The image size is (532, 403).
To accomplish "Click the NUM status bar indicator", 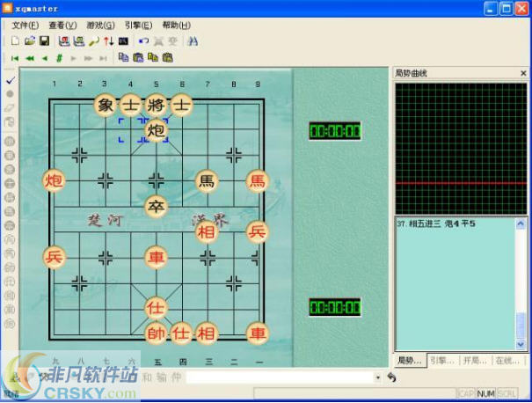I will pos(486,393).
